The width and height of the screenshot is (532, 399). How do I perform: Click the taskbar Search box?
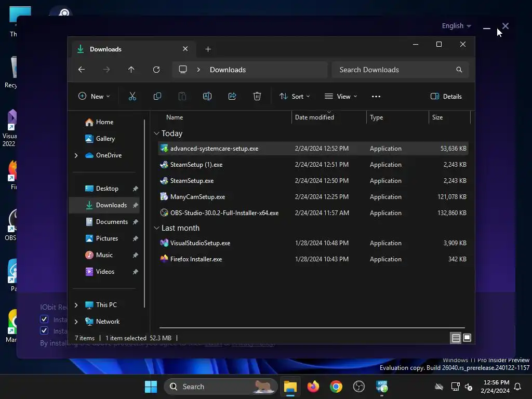221,387
